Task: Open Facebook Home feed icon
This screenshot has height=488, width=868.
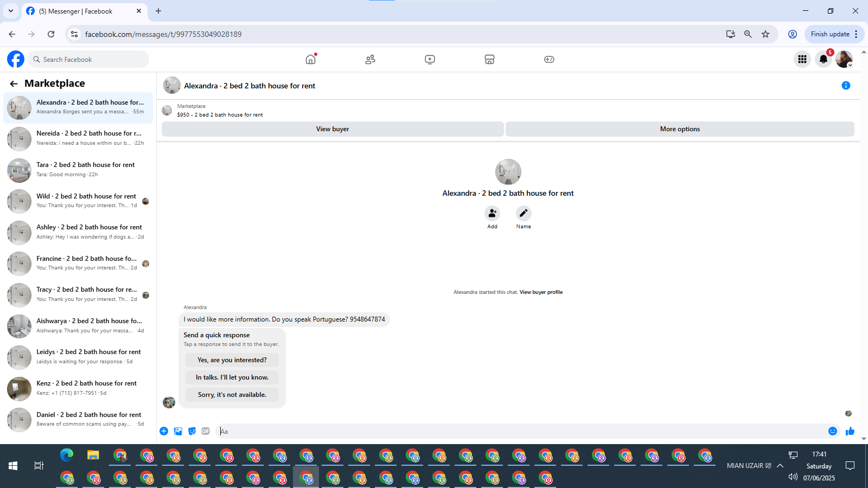Action: 310,59
